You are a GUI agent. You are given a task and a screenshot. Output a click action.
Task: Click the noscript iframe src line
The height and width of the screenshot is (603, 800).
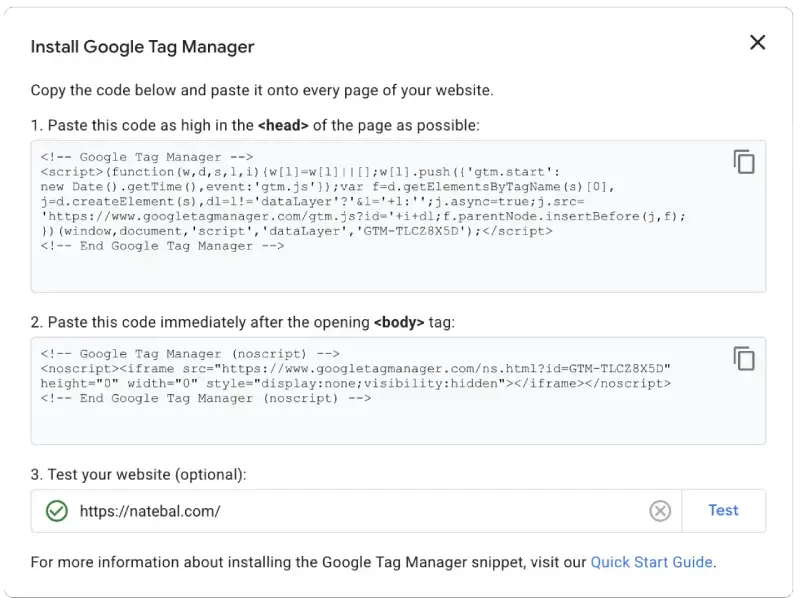356,368
